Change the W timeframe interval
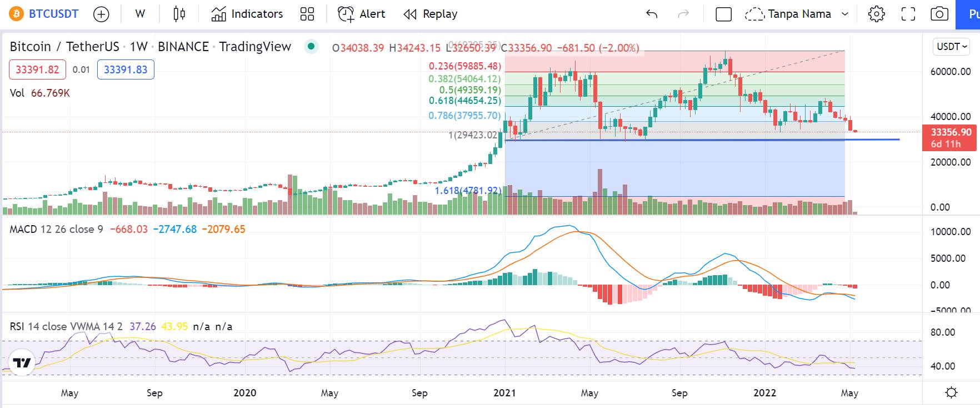Viewport: 980px width, 408px height. point(140,14)
